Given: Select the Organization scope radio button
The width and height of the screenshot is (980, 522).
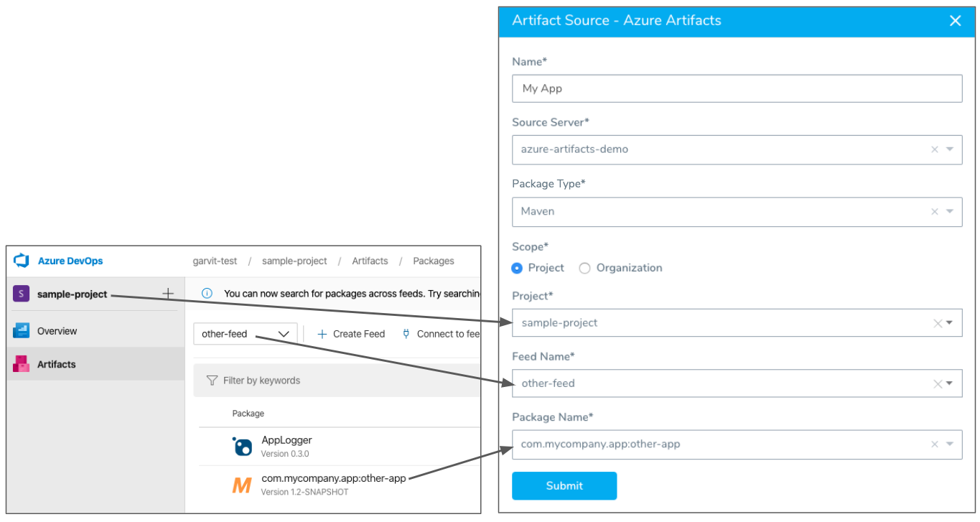Looking at the screenshot, I should tap(584, 268).
